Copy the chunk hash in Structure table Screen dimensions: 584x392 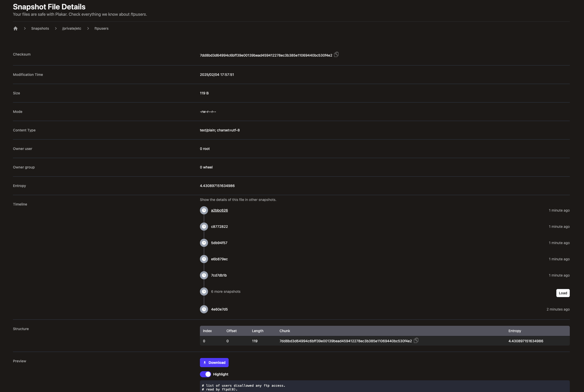pyautogui.click(x=416, y=340)
